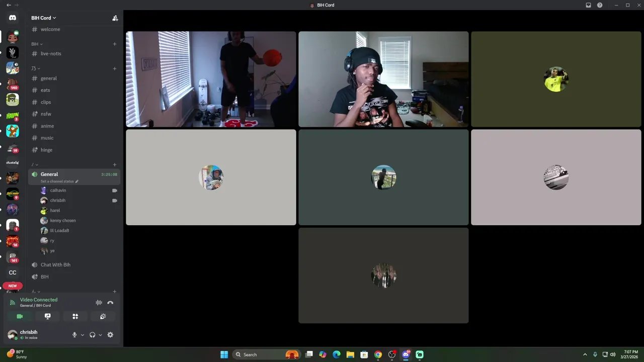Add a channel to the '/' category
The image size is (644, 362).
coord(115,164)
